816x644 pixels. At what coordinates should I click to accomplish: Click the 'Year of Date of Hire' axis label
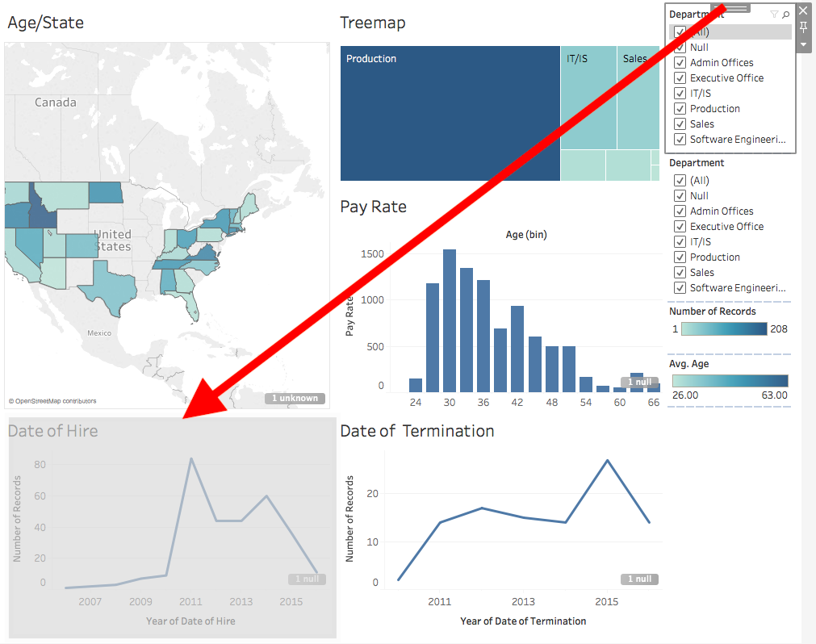(190, 621)
